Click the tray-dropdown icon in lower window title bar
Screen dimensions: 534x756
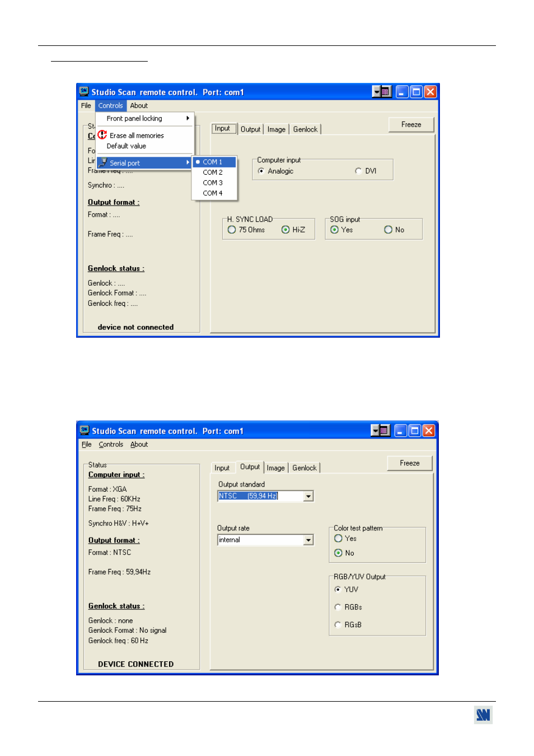click(x=381, y=430)
